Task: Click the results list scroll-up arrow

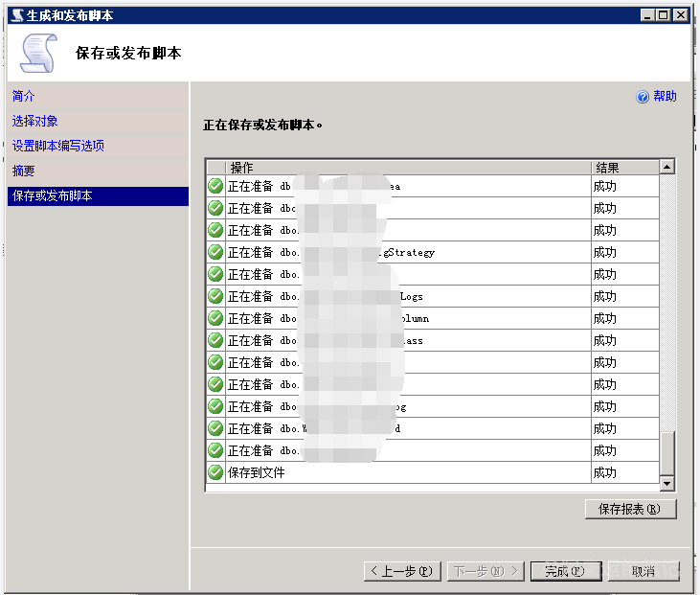Action: 667,167
